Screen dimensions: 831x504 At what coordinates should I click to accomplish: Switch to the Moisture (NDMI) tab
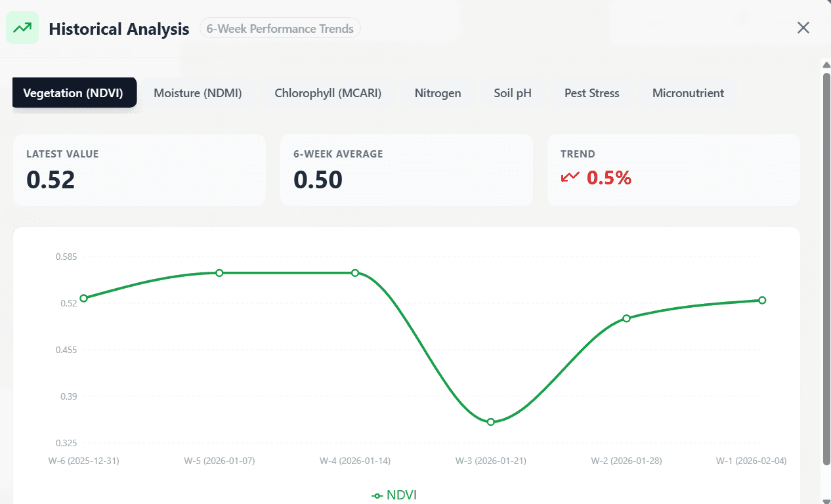198,93
